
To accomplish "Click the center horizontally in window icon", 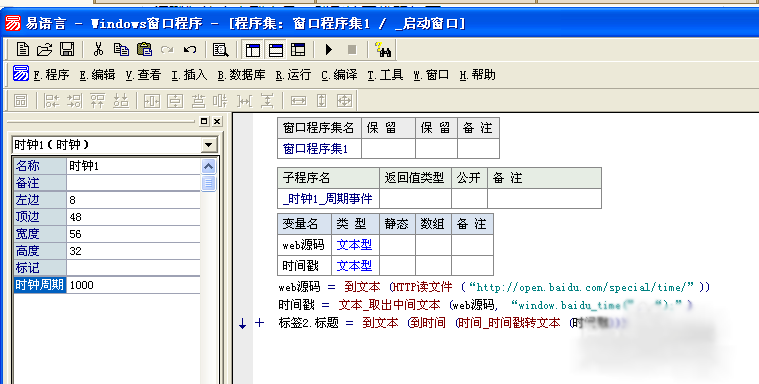I will tap(152, 101).
